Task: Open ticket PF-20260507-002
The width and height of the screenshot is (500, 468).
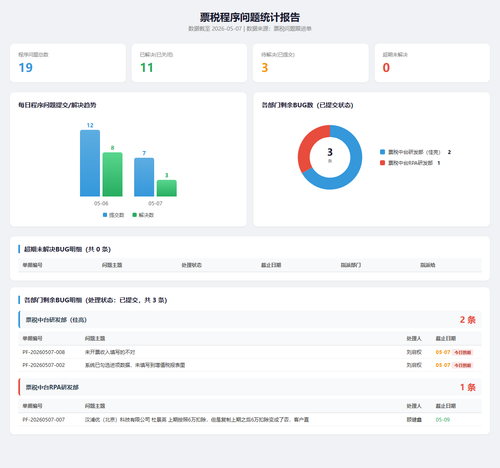Action: click(44, 365)
